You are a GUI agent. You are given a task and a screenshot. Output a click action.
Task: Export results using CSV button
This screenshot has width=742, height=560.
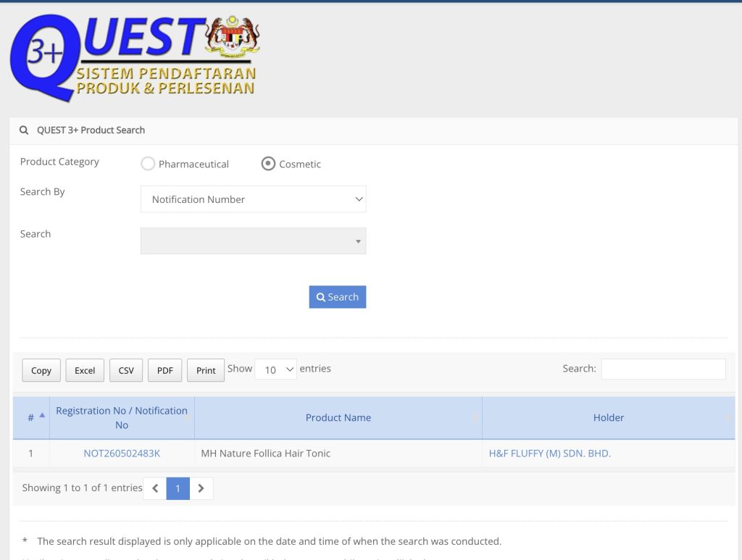[x=126, y=370]
